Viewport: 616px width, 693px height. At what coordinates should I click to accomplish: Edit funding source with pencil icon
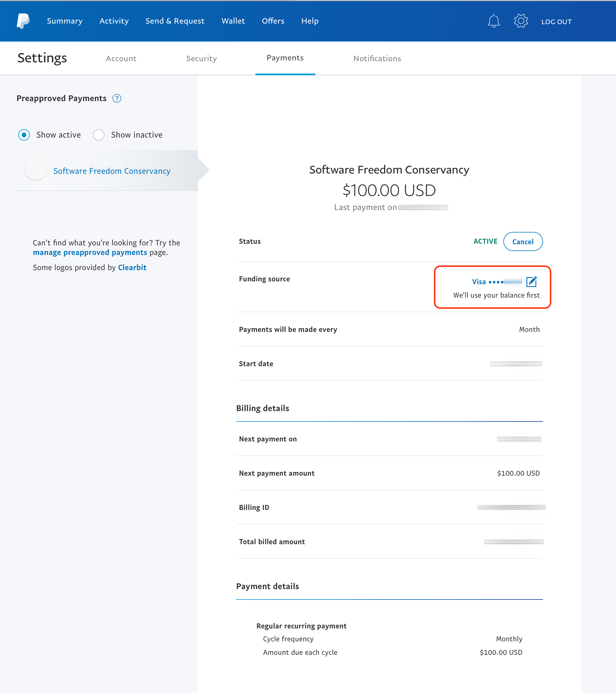(x=531, y=281)
